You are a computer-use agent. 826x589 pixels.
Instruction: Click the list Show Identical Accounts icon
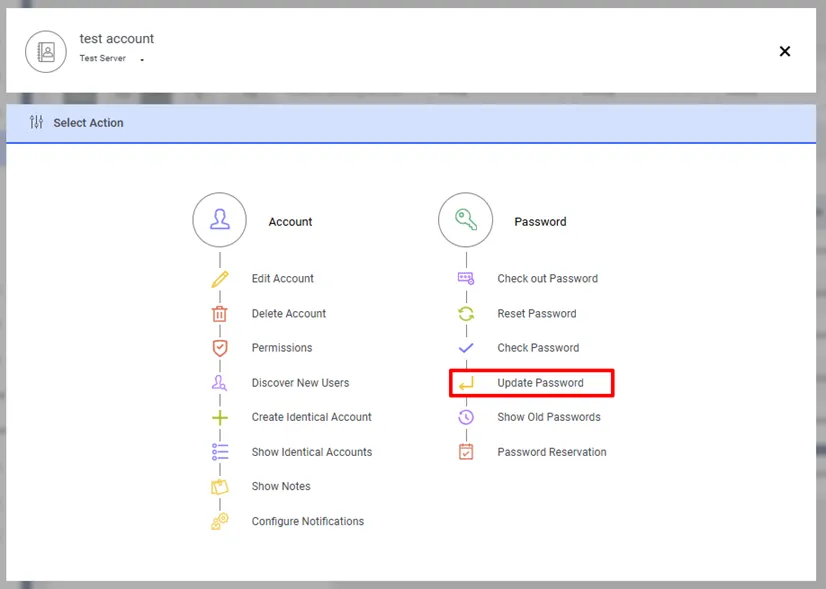click(220, 452)
